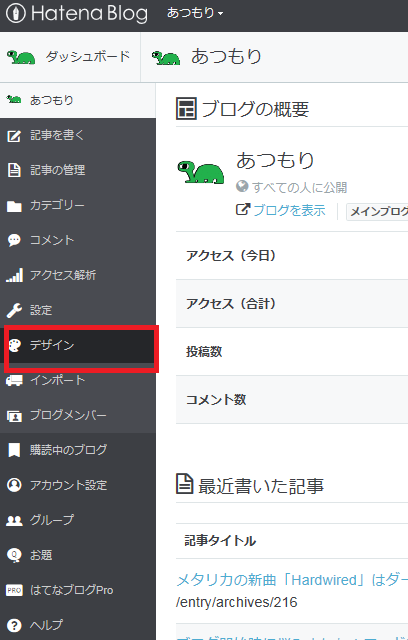Click the Hatena Blog logo text

click(90, 13)
